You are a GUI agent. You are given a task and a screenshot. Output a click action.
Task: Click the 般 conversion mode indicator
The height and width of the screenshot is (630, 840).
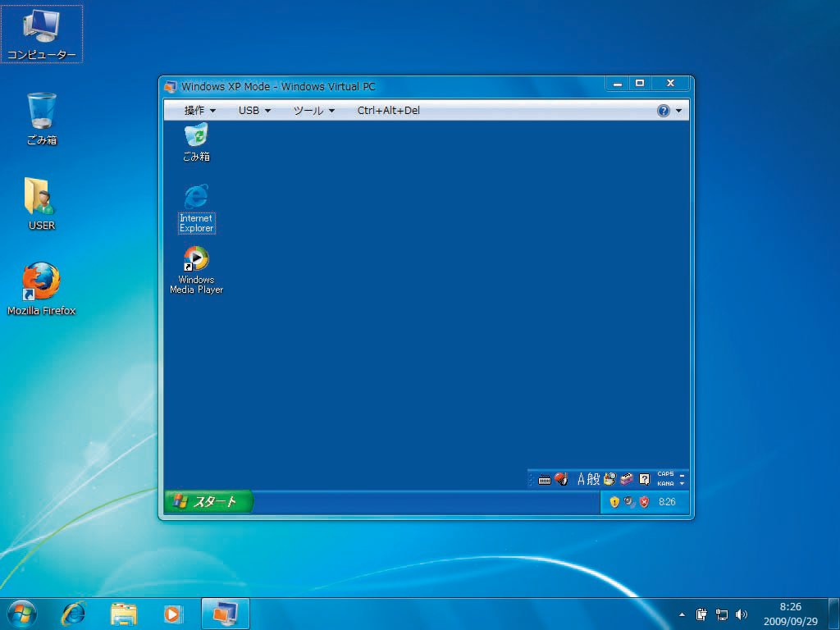(x=593, y=479)
